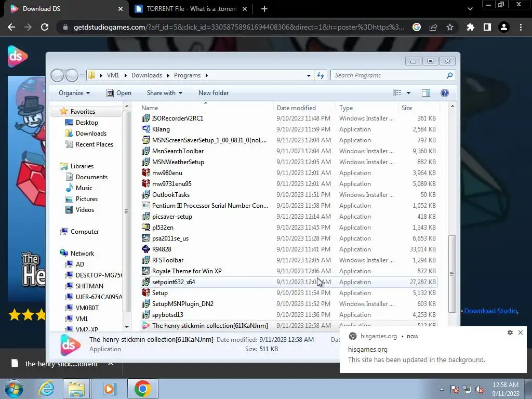Toggle the Explorer preview pane icon
Viewport: 532px width, 399px height.
426,93
